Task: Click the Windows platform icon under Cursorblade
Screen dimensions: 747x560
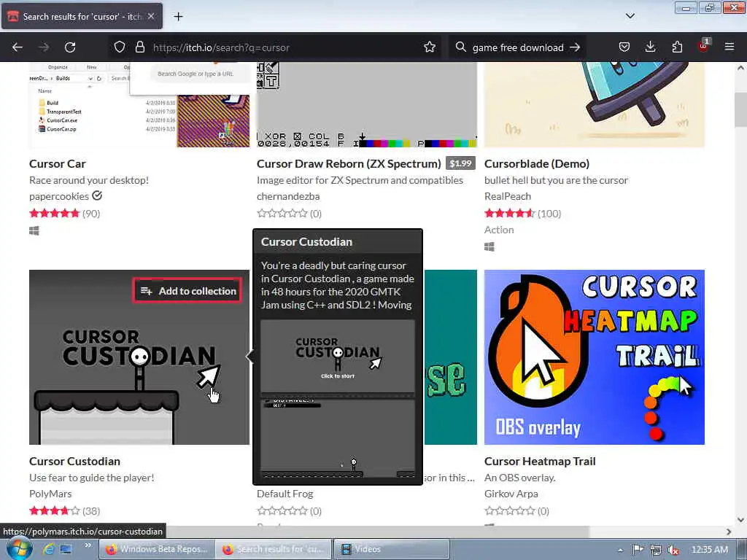Action: pos(489,247)
